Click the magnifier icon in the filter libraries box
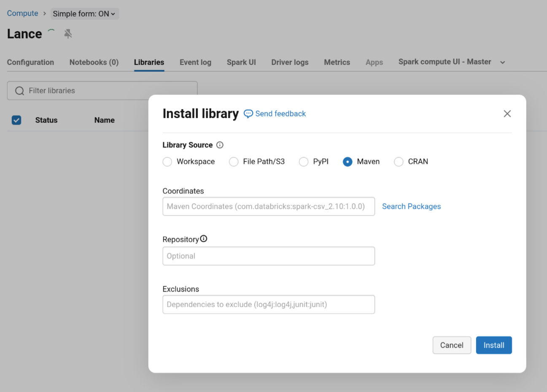Image resolution: width=547 pixels, height=392 pixels. (x=19, y=90)
